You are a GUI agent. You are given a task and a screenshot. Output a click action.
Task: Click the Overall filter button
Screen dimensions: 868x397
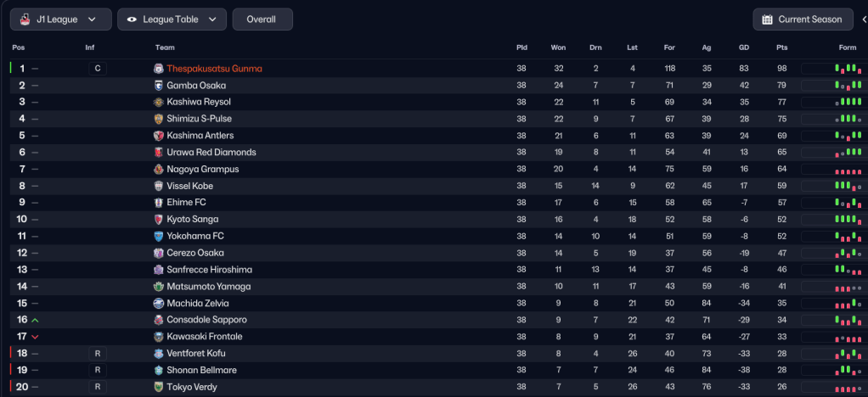point(262,20)
